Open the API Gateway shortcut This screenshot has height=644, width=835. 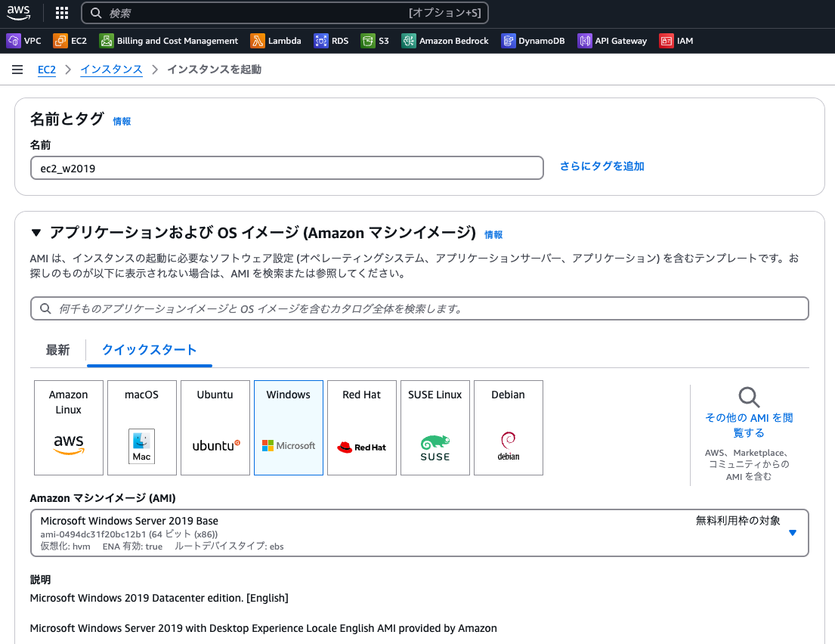click(612, 41)
